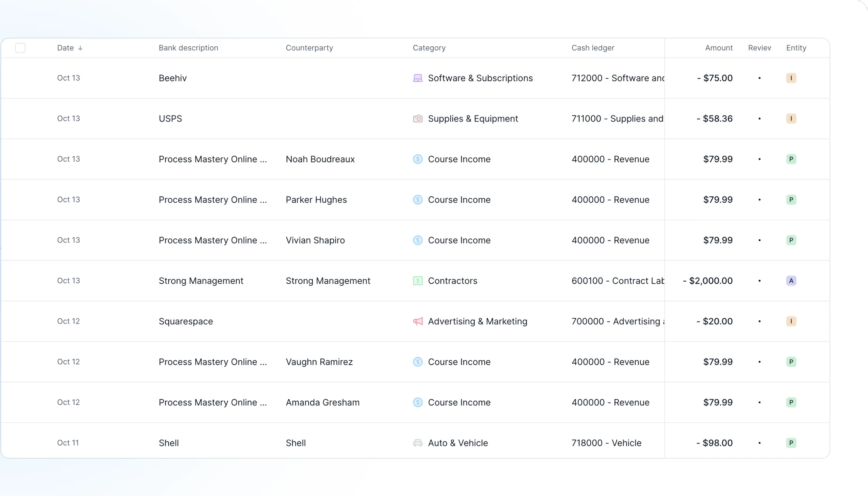The image size is (868, 496).
Task: Click the orange I entity badge in USPS row
Action: (x=791, y=118)
